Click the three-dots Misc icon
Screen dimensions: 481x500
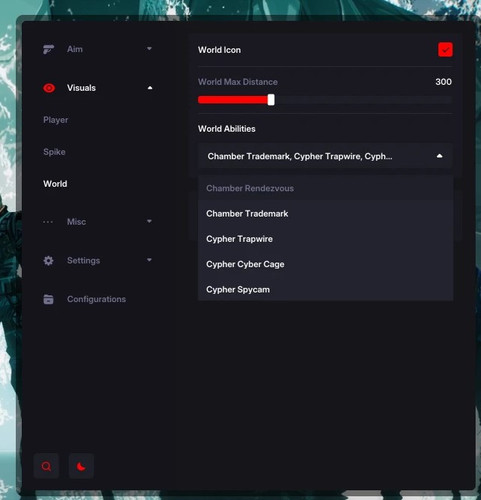click(48, 222)
